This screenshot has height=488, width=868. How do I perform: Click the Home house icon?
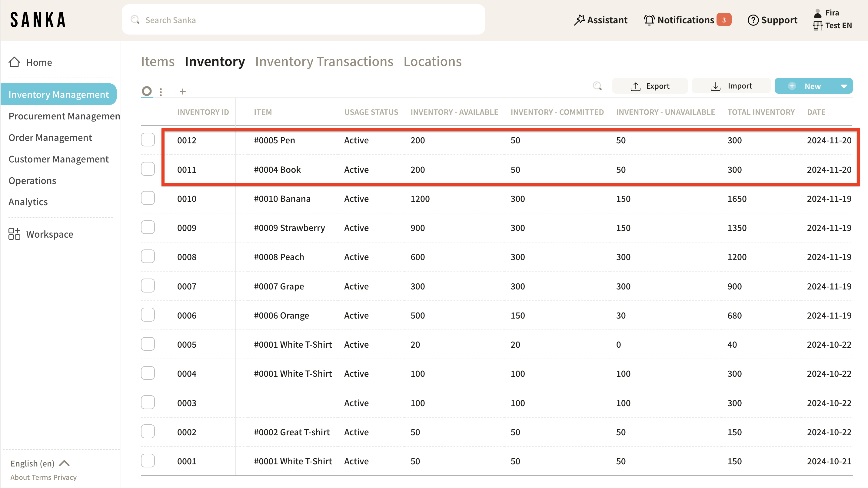tap(15, 62)
